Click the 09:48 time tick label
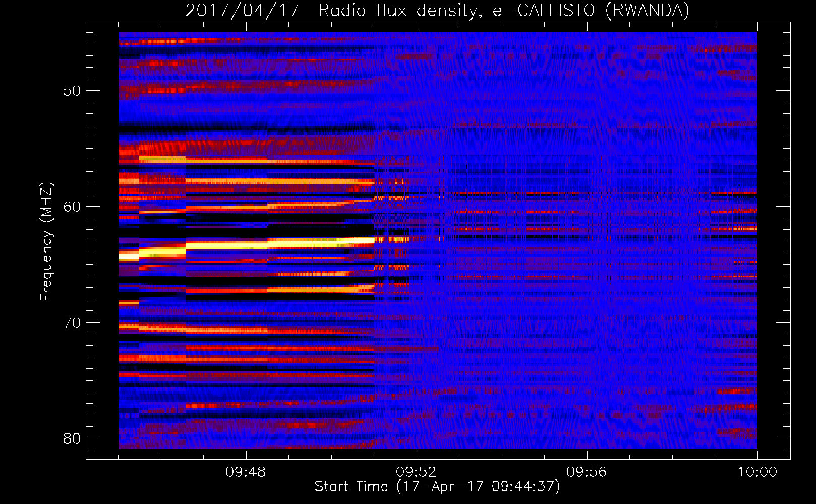 coord(246,472)
